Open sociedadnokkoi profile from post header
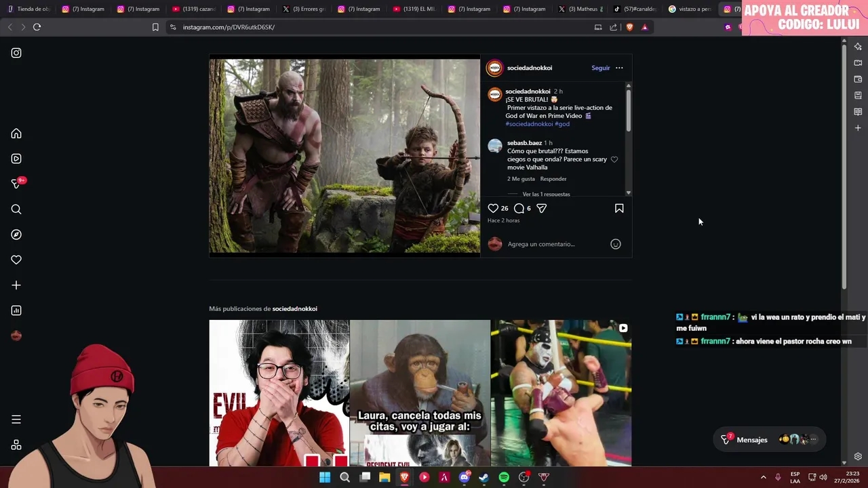Screen dimensions: 868x488 tap(530, 68)
